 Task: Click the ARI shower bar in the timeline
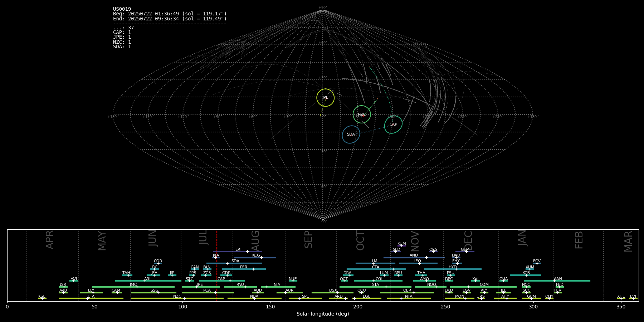(x=148, y=281)
